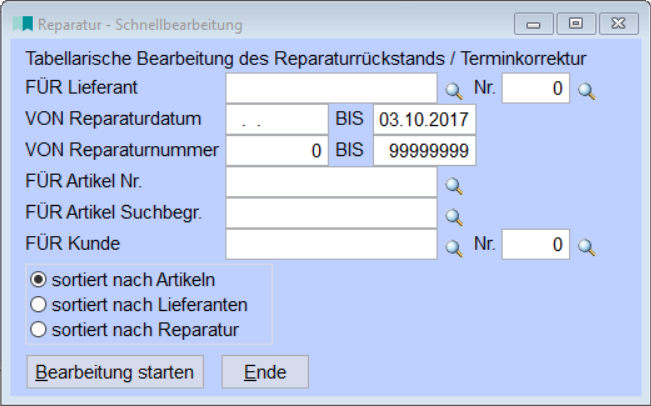The image size is (651, 406).
Task: Open article Suchbegr. search magnifier
Action: pyautogui.click(x=454, y=217)
